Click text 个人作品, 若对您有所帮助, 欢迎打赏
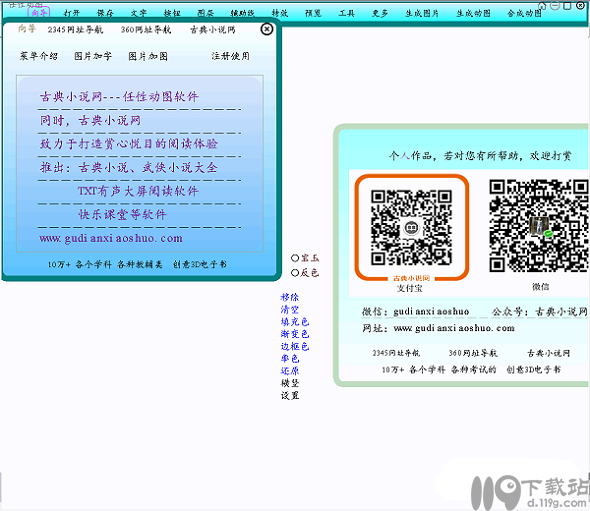 (480, 155)
